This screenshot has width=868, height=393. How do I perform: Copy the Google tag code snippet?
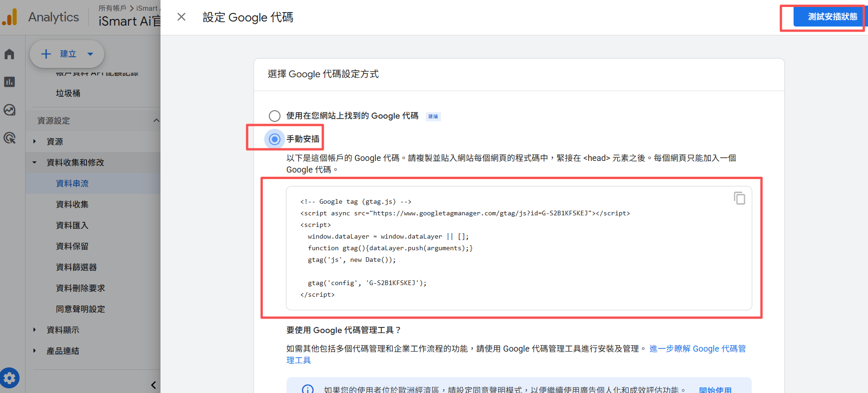point(739,198)
